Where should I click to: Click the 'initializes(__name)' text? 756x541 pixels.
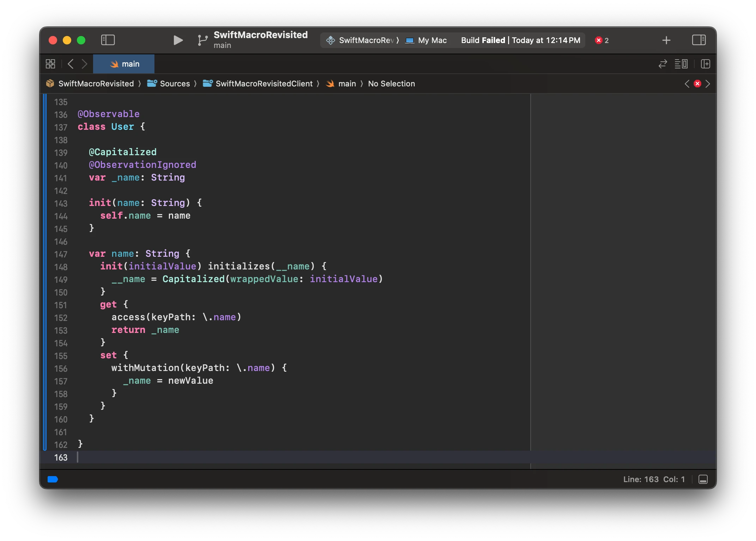(x=261, y=266)
